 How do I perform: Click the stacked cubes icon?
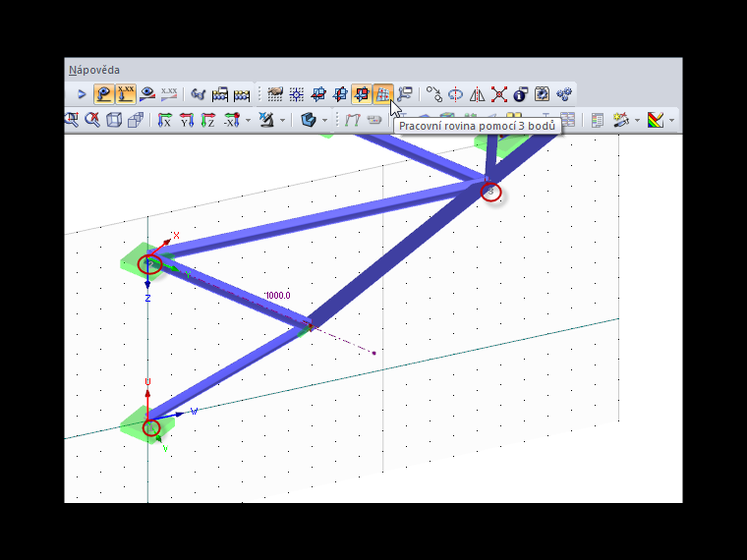(136, 120)
